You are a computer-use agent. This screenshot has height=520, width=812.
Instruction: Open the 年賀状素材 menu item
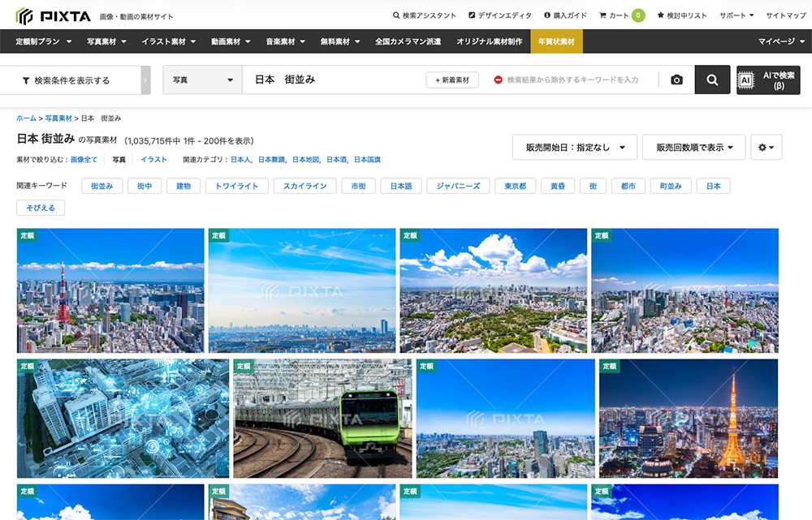coord(558,41)
